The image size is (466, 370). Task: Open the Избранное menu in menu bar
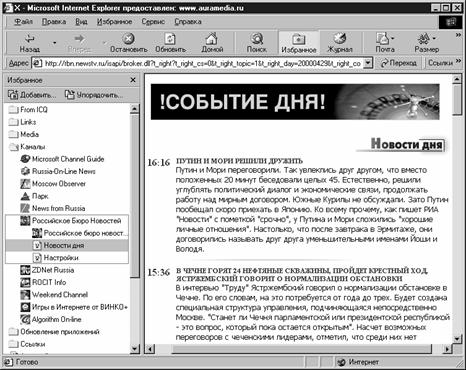click(x=114, y=22)
